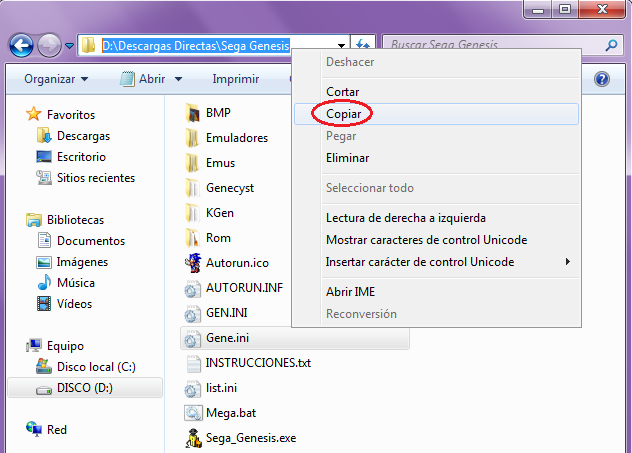Open the Música library
The height and width of the screenshot is (453, 632).
76,283
